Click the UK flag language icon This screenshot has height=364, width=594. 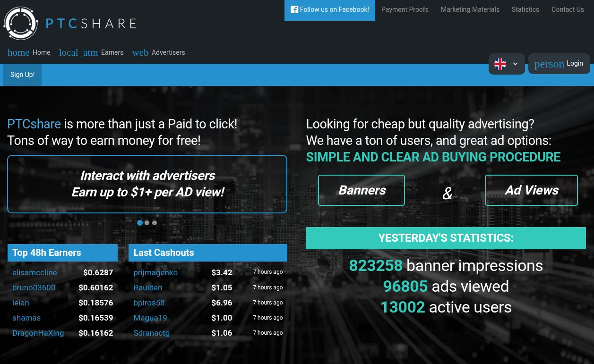coord(500,64)
